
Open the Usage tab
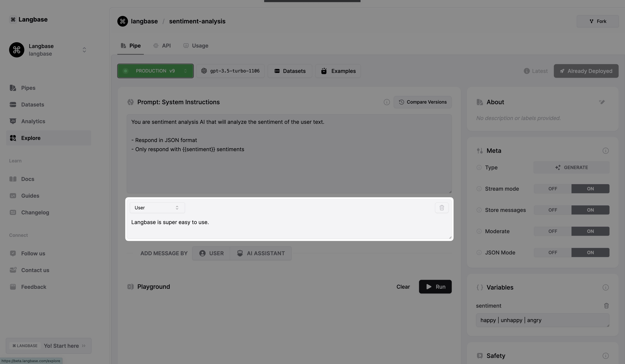tap(196, 46)
